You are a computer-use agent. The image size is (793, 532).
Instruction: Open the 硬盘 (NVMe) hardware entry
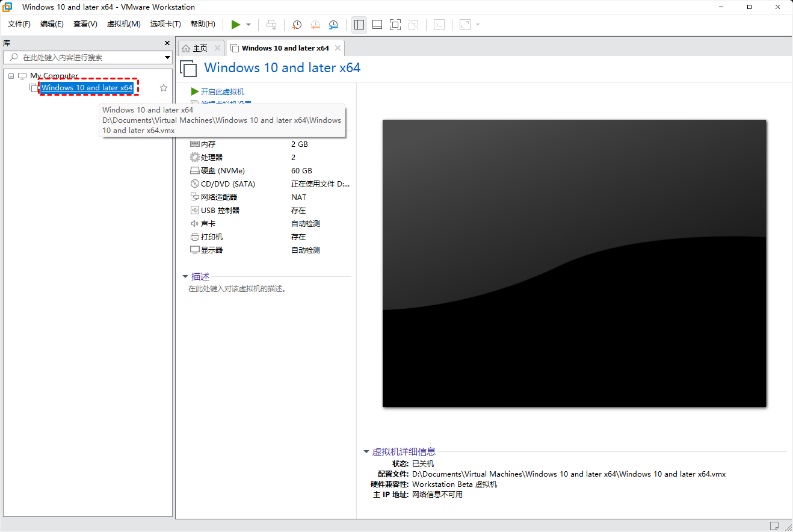(223, 170)
